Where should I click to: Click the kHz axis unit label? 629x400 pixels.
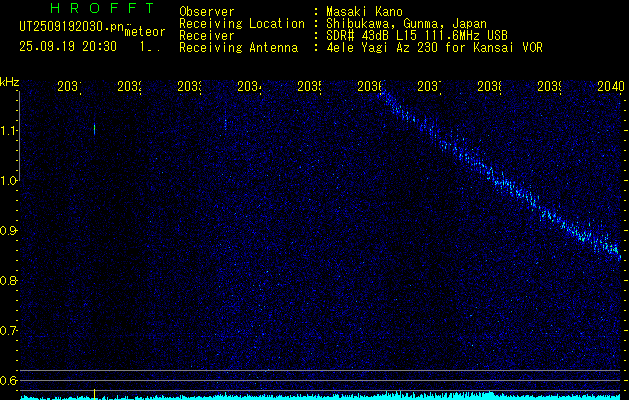tap(10, 81)
